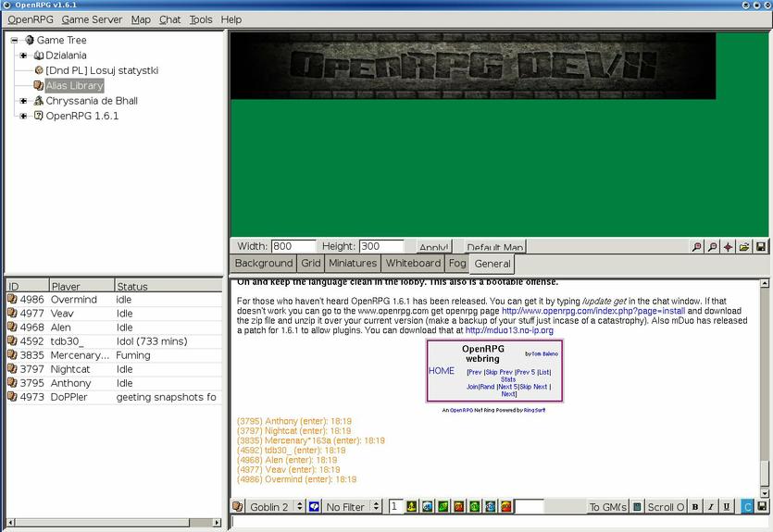Click the Alias Library node icon
The width and height of the screenshot is (773, 532).
[x=39, y=85]
